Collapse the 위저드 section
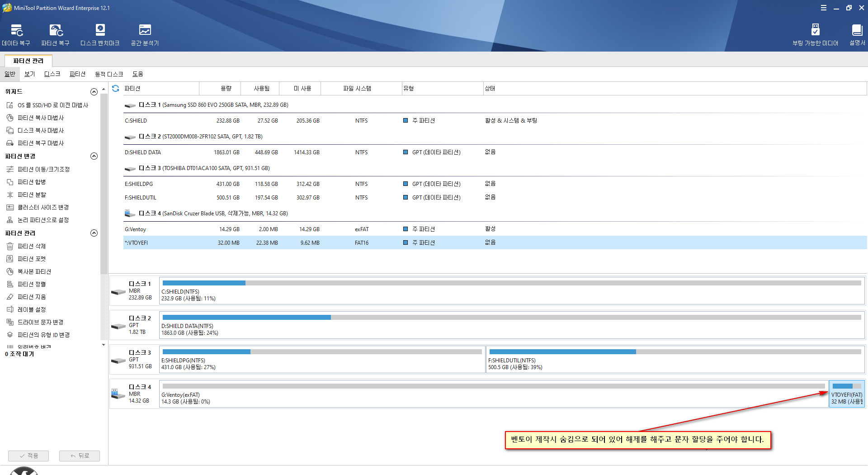 point(94,92)
